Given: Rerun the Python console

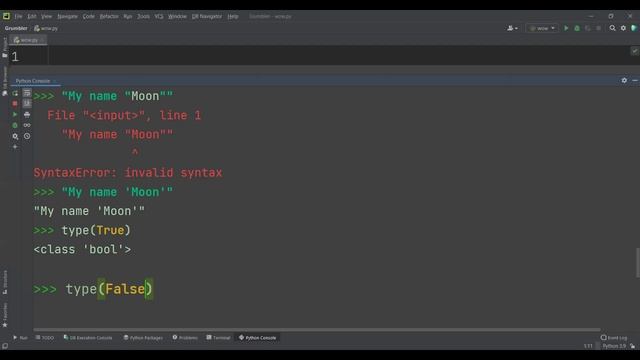Looking at the screenshot, I should tap(15, 93).
